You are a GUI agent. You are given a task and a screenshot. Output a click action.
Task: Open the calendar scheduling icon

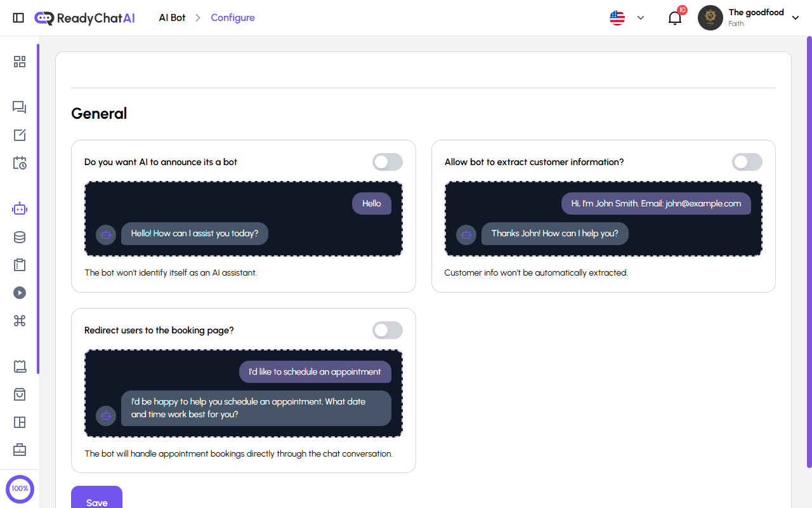point(20,163)
